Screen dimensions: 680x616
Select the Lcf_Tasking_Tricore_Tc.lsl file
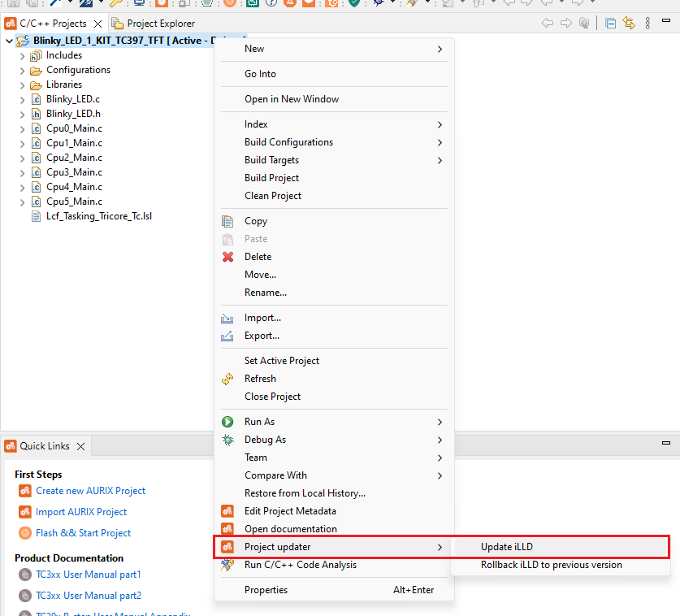[x=98, y=216]
